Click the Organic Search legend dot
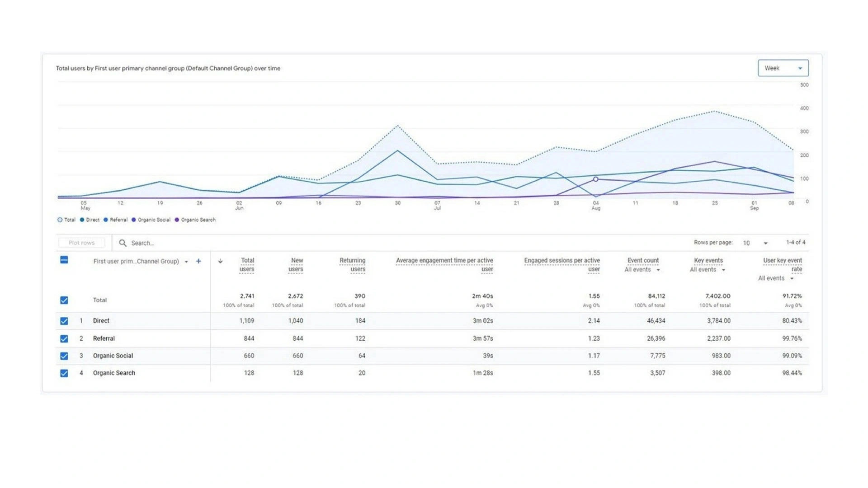The image size is (868, 488). [177, 220]
